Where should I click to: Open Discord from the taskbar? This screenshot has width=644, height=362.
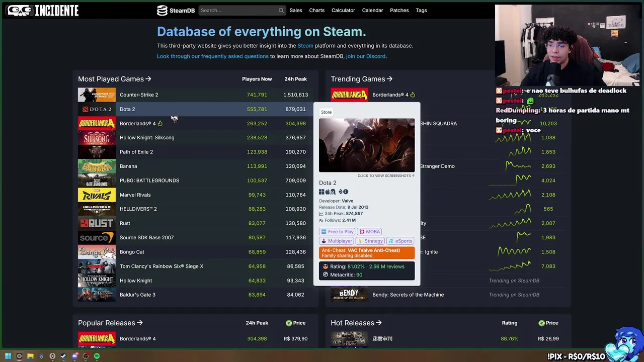[74, 356]
